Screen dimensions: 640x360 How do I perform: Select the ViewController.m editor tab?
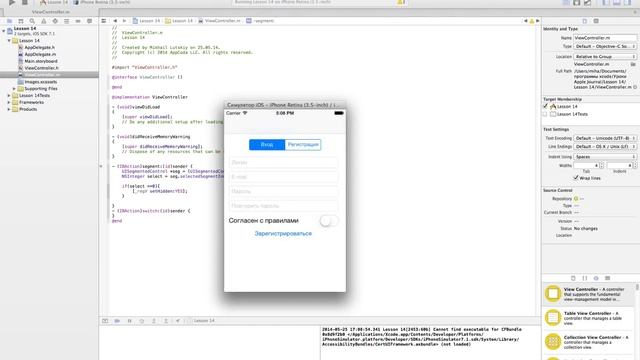[51, 12]
